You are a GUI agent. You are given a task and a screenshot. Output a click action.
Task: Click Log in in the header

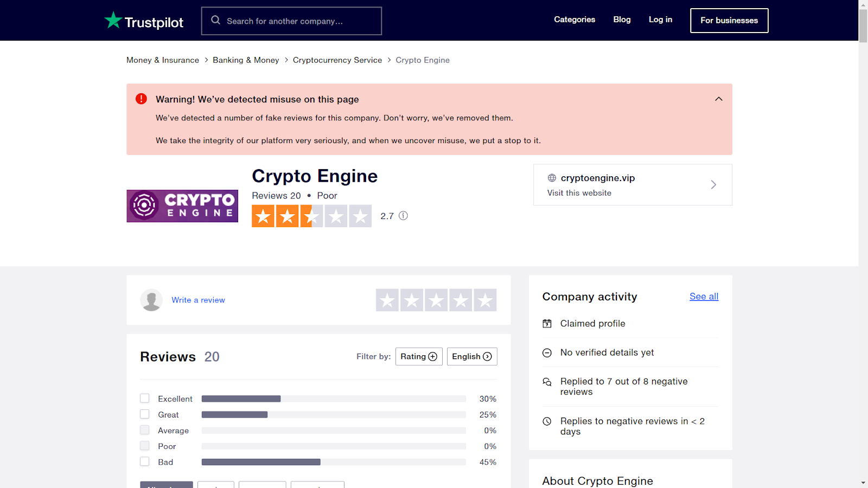[660, 20]
